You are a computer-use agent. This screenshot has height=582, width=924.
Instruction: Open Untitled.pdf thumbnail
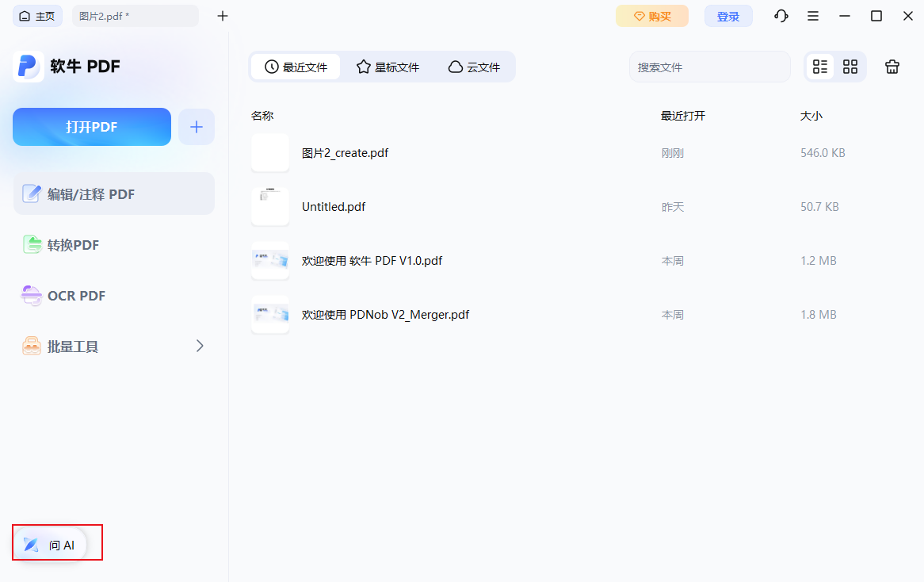click(270, 206)
